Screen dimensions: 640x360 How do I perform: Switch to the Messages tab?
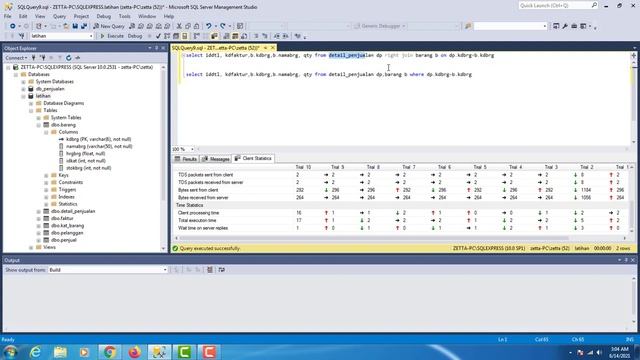coord(216,159)
